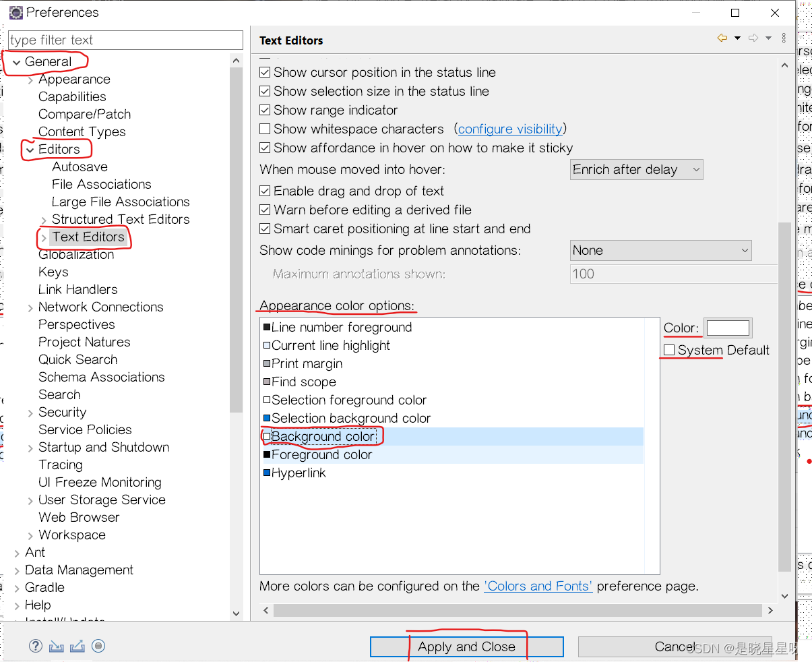This screenshot has height=662, width=812.
Task: Click the horizontal scrollbar at the bottom
Action: pyautogui.click(x=518, y=610)
